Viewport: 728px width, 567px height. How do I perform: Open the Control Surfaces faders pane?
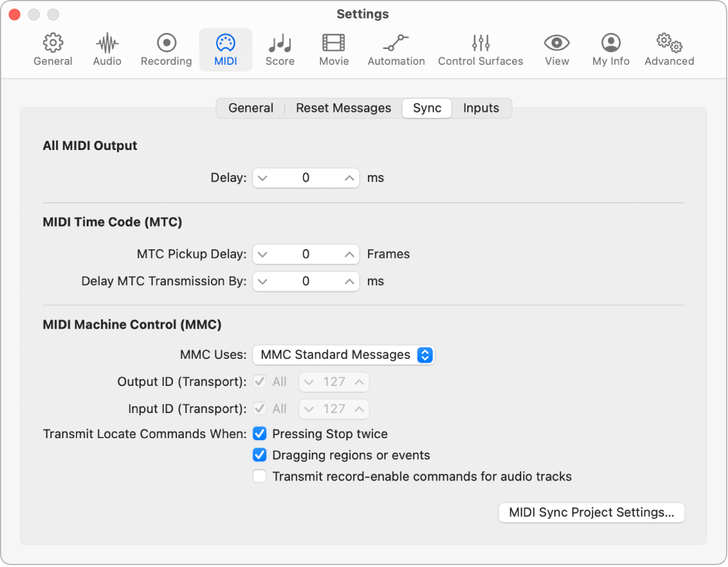pos(480,50)
